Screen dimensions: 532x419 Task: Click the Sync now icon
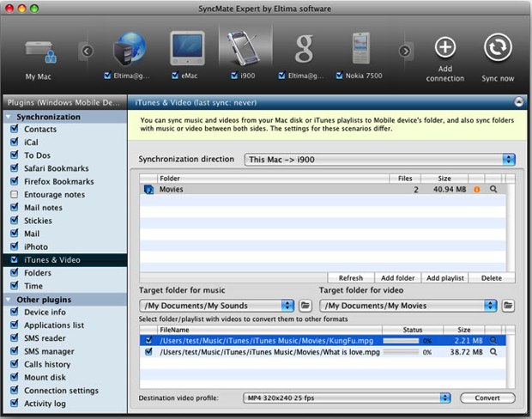[498, 47]
